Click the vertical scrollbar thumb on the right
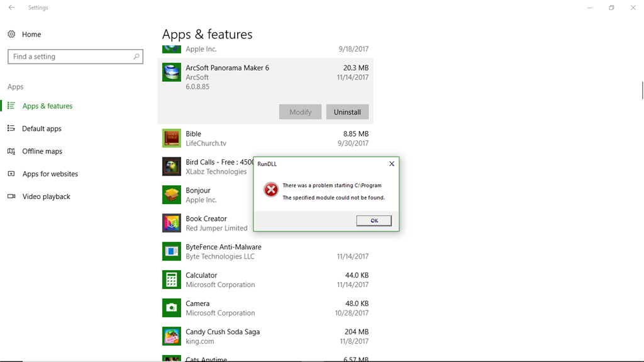This screenshot has height=362, width=644. (x=642, y=91)
